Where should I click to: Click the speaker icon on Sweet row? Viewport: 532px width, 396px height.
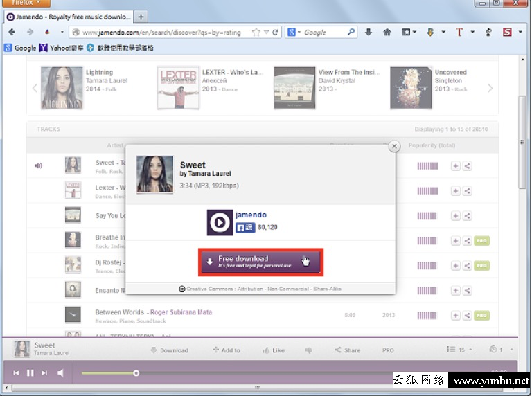tap(38, 165)
